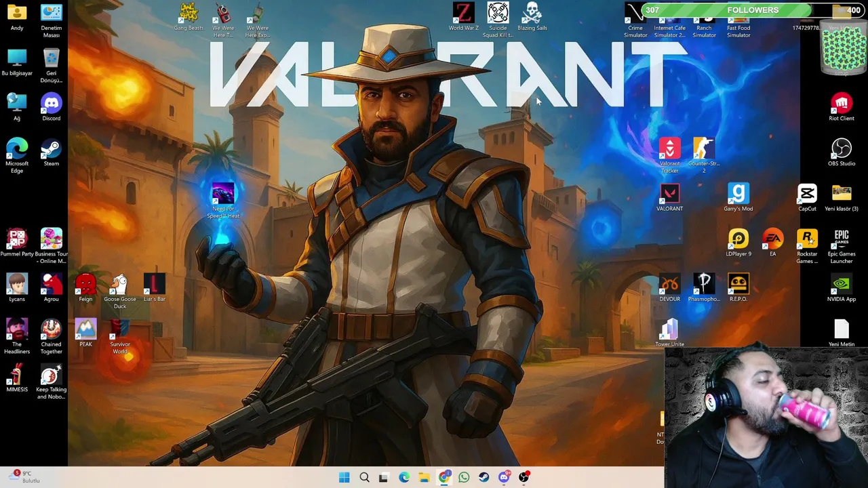Open the Agrou game shortcut
The height and width of the screenshot is (488, 868).
[51, 288]
